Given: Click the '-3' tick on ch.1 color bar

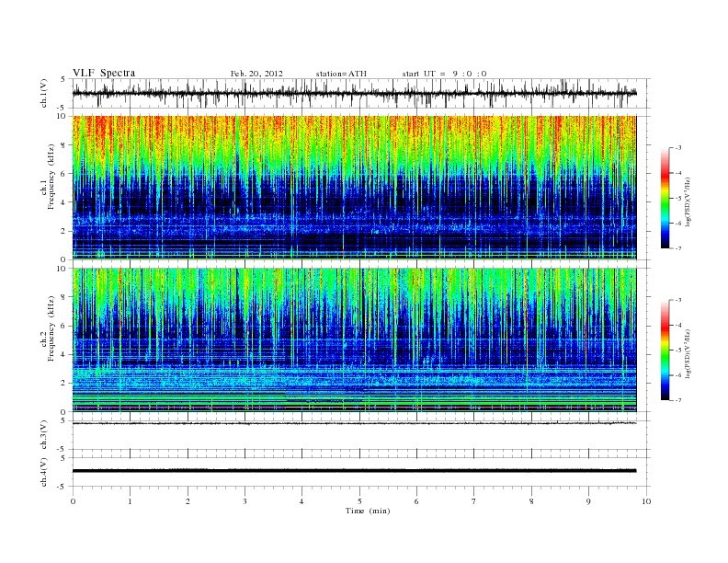Looking at the screenshot, I should 678,148.
